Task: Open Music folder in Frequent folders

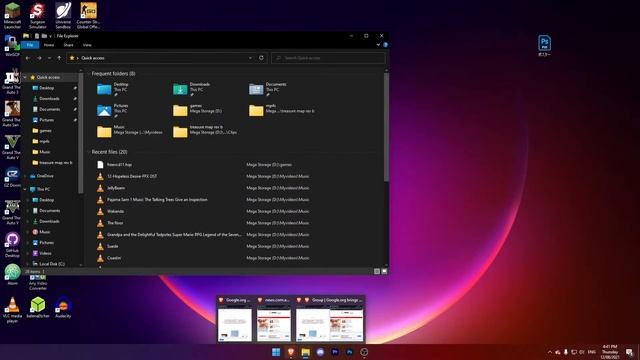Action: 130,131
